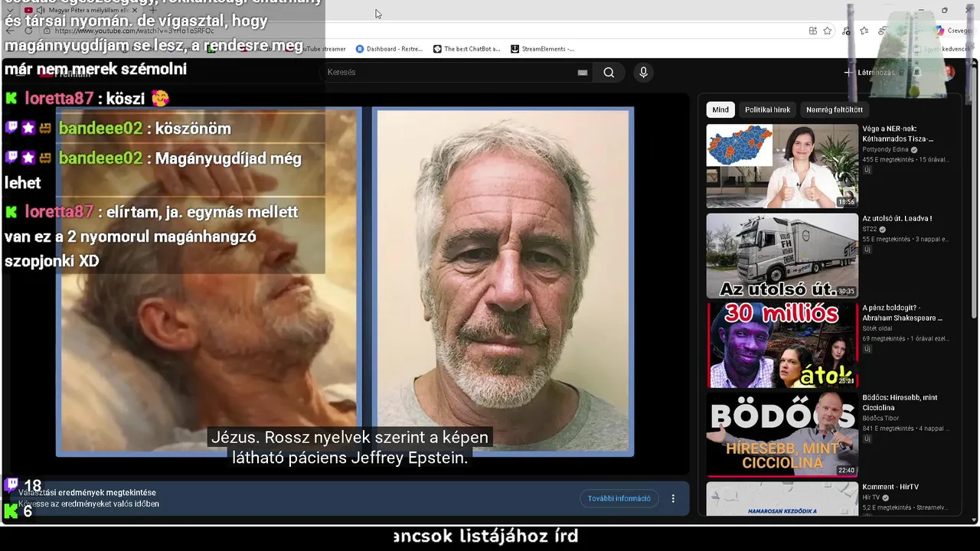Click the browser extensions grid icon in address bar
980x551 pixels.
[x=812, y=31]
